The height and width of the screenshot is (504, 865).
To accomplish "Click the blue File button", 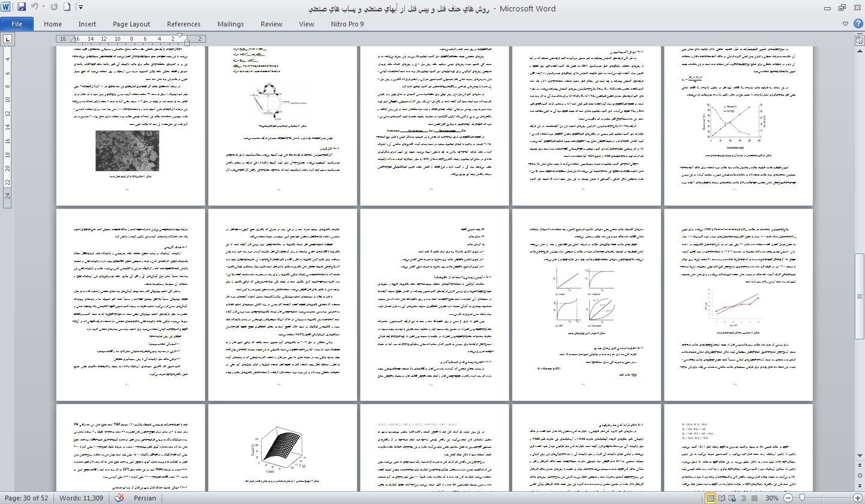I will [x=17, y=24].
